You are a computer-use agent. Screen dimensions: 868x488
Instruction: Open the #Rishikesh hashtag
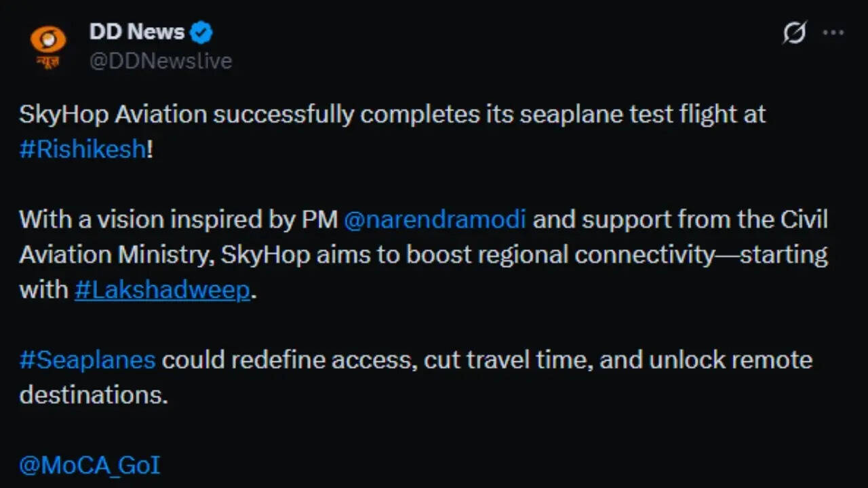[x=81, y=149]
